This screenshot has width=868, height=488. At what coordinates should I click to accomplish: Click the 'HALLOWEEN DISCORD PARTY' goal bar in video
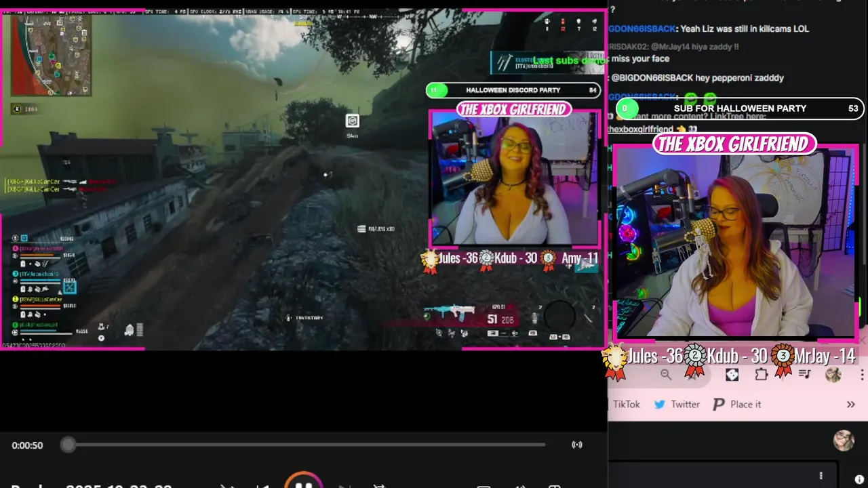[513, 90]
